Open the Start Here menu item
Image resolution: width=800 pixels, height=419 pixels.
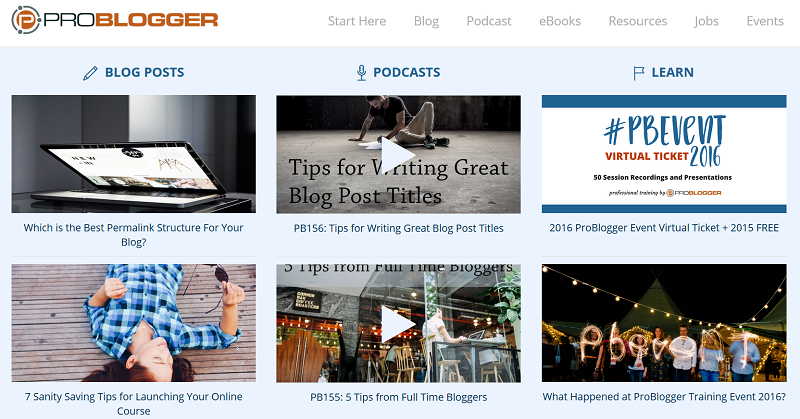point(357,21)
